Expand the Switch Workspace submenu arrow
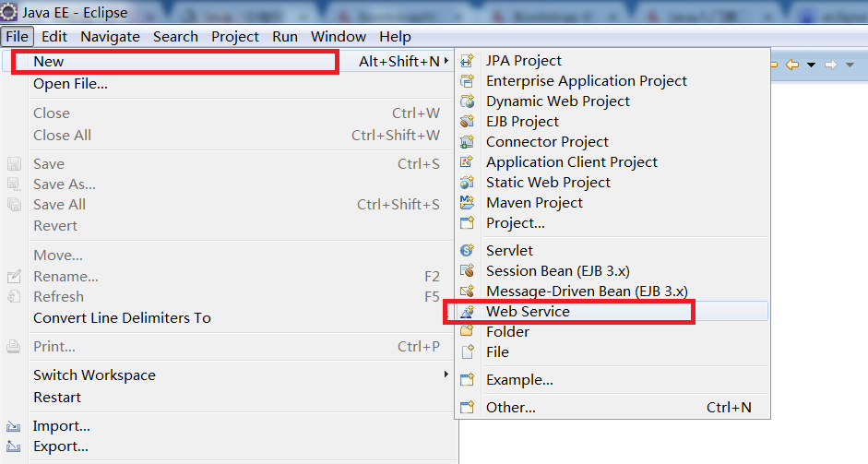This screenshot has height=464, width=868. [446, 375]
